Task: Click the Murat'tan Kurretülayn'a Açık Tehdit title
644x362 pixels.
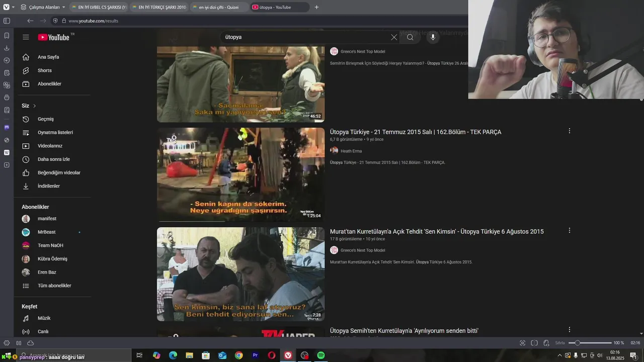Action: coord(437,231)
